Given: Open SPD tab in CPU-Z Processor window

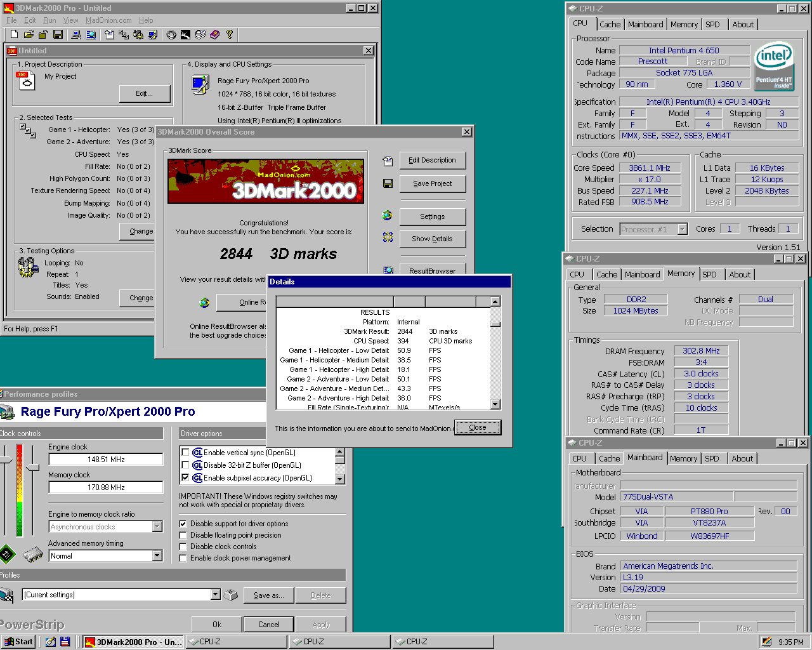Looking at the screenshot, I should 713,24.
